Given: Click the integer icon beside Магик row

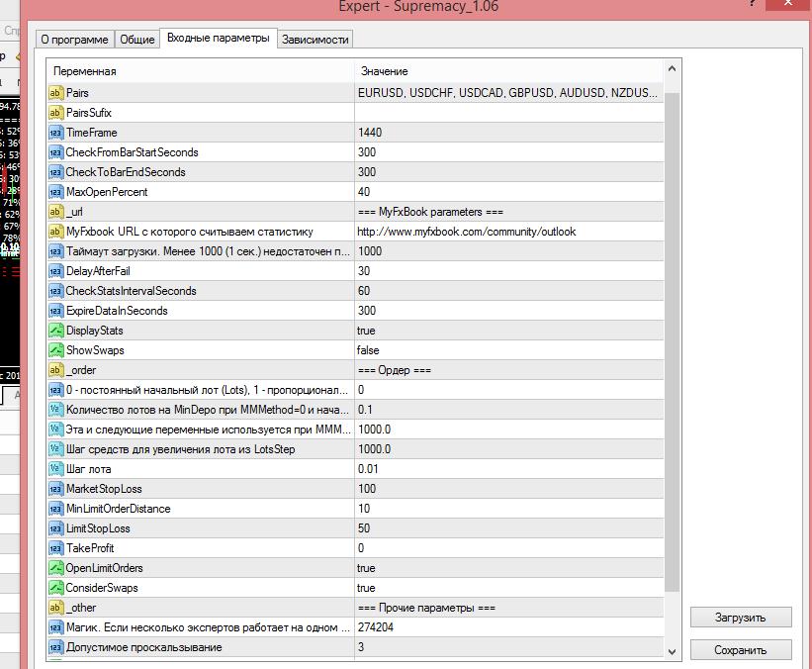Looking at the screenshot, I should [x=55, y=627].
